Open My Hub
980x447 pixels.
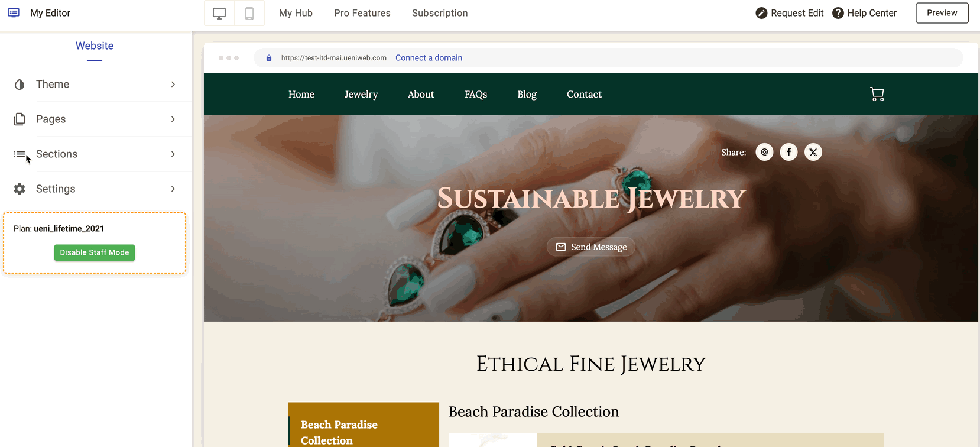(x=296, y=13)
